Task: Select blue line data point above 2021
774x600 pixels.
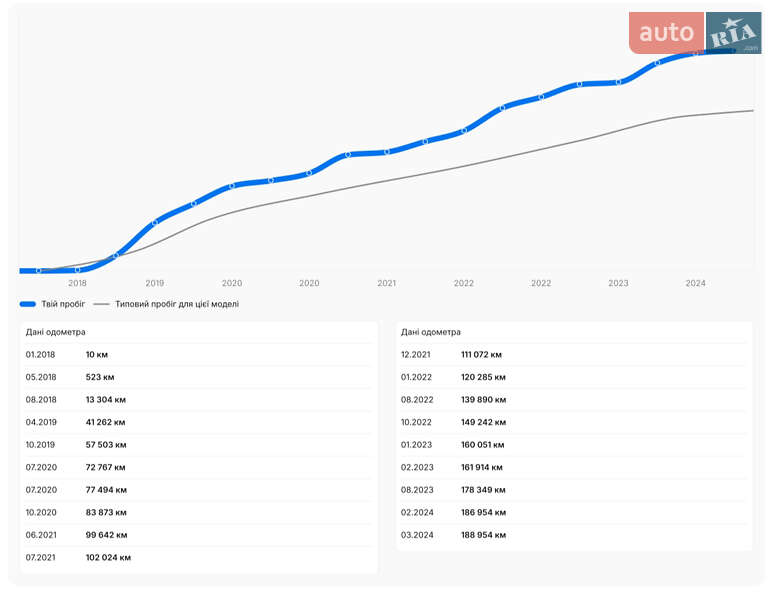Action: click(387, 152)
